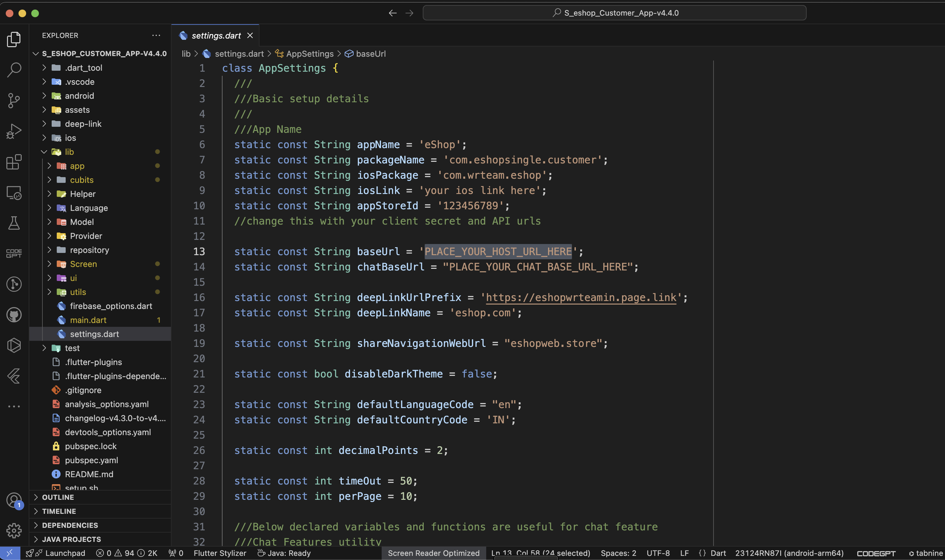The image size is (945, 560).
Task: Expand the android folder
Action: [100, 96]
